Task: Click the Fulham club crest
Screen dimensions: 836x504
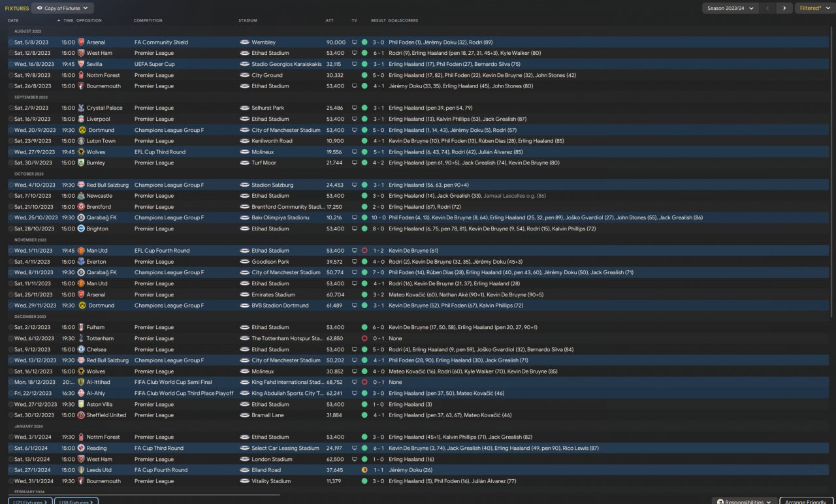Action: click(x=81, y=327)
